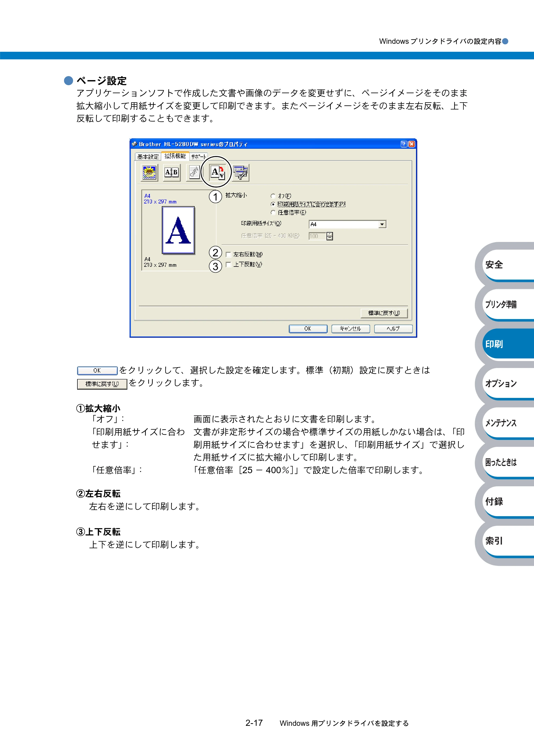
Task: Click the 標準に戻す button in dialog
Action: tap(384, 313)
